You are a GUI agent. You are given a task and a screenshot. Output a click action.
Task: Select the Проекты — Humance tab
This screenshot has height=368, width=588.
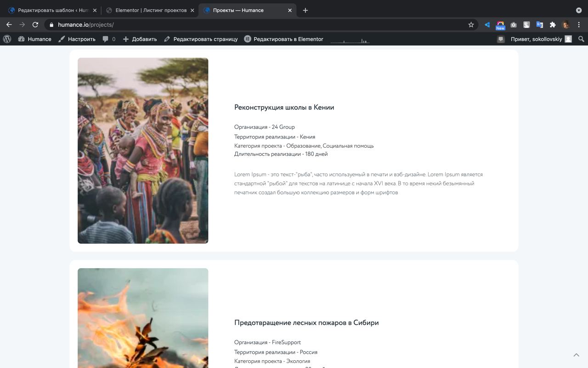pos(248,10)
